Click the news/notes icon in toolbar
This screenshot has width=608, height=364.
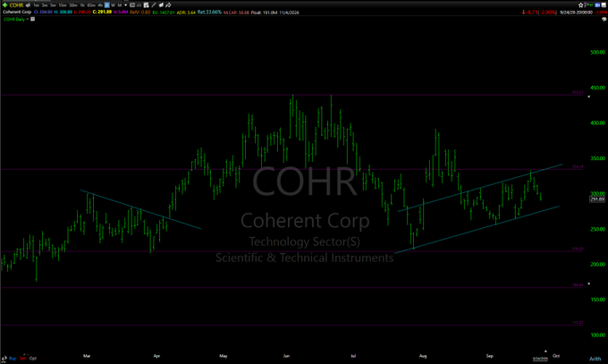(161, 5)
